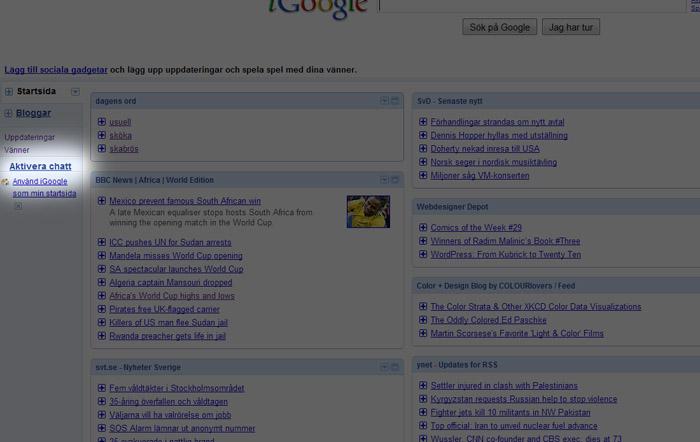
Task: Open the 'Lägg till sociala gadgetar' link
Action: [56, 70]
